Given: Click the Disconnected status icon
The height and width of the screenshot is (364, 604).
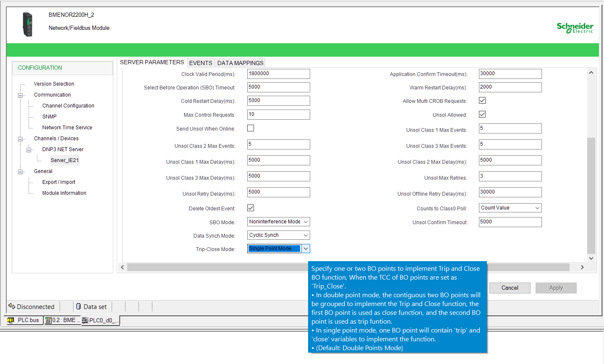Looking at the screenshot, I should click(x=12, y=306).
